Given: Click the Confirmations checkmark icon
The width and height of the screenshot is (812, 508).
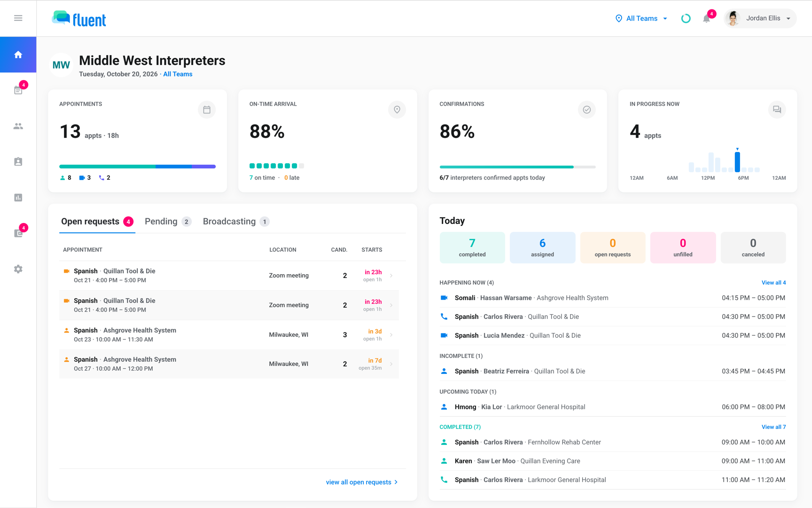Looking at the screenshot, I should coord(587,110).
